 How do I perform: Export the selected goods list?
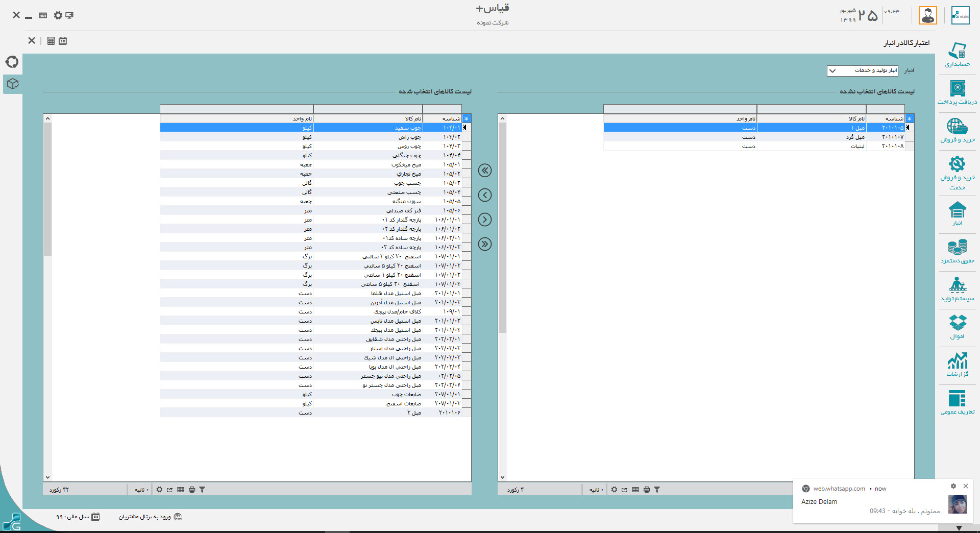point(170,490)
